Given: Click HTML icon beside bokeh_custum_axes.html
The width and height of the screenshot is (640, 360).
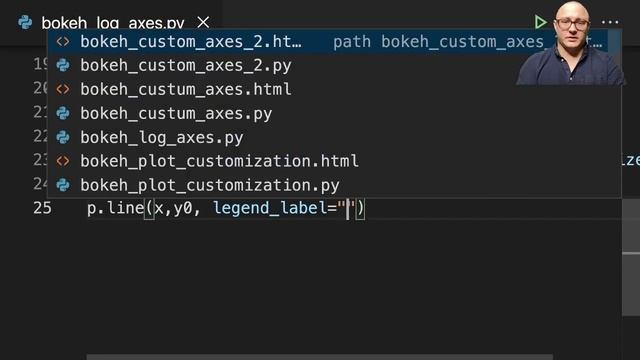Looking at the screenshot, I should tap(63, 89).
